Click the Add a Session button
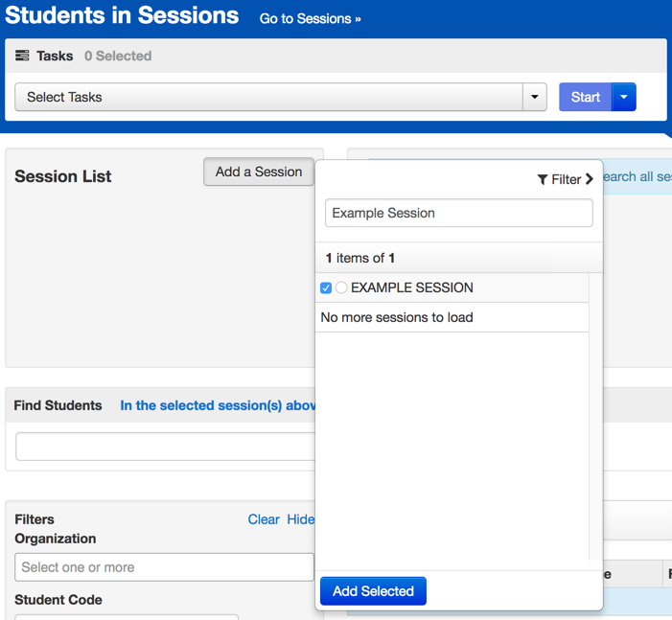The height and width of the screenshot is (620, 672). (x=258, y=172)
